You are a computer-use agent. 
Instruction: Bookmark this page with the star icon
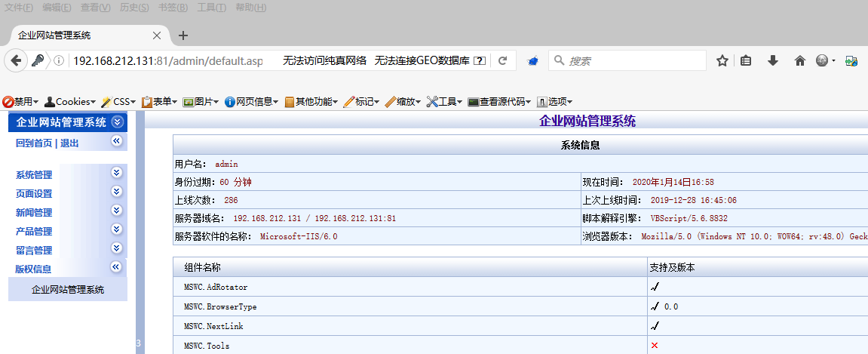[722, 61]
